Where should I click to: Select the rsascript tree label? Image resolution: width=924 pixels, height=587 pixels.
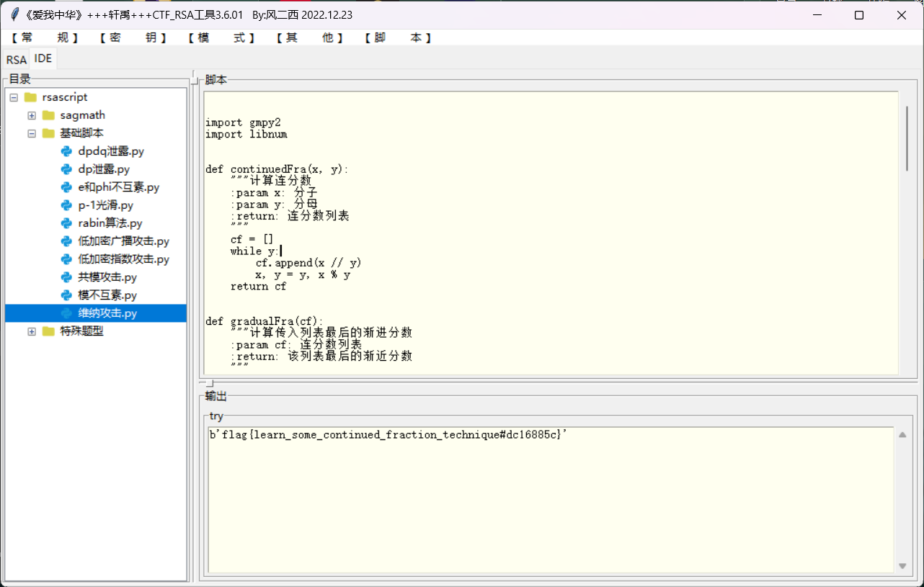pos(65,97)
